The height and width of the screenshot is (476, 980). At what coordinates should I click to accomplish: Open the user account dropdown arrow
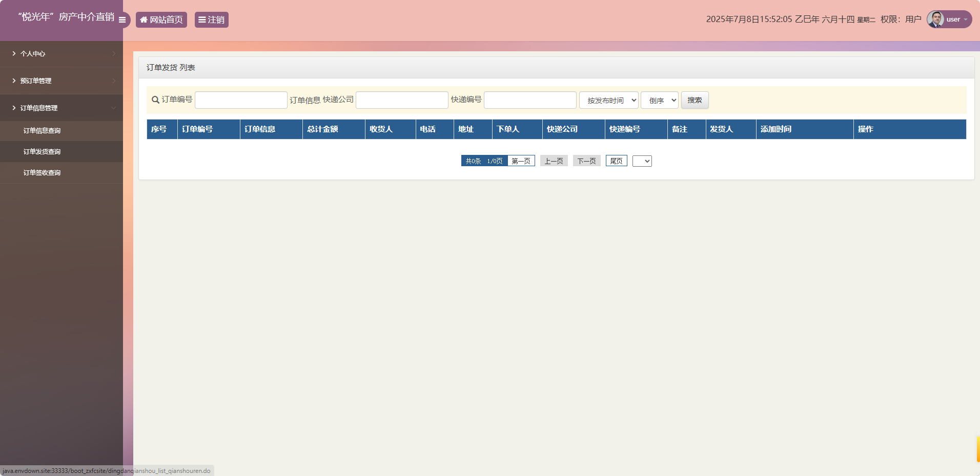pos(966,19)
